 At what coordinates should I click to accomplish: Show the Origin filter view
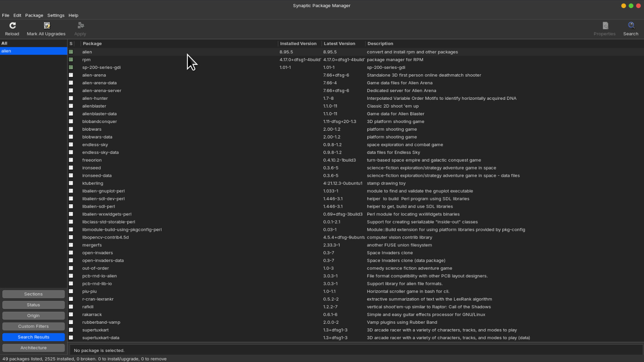(x=33, y=316)
